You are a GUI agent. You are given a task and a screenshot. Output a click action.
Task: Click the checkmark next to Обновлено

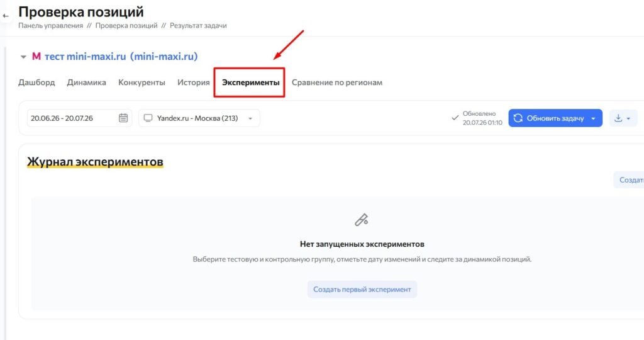pos(455,118)
